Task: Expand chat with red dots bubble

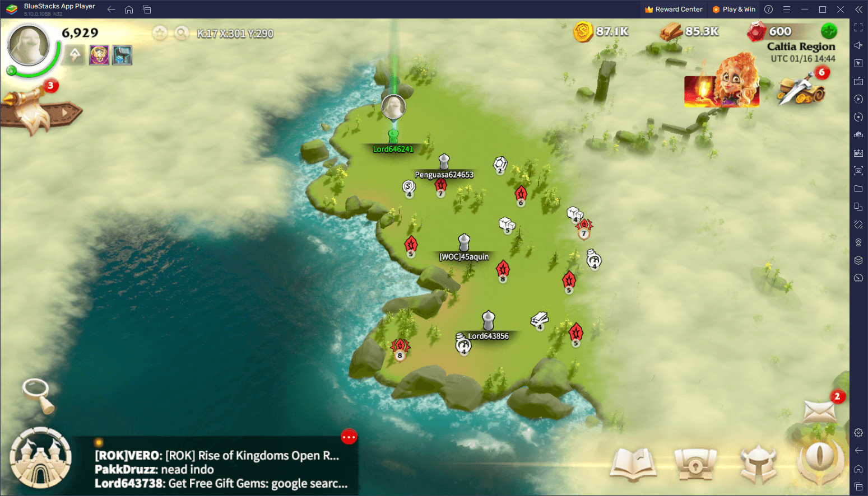Action: pyautogui.click(x=349, y=437)
